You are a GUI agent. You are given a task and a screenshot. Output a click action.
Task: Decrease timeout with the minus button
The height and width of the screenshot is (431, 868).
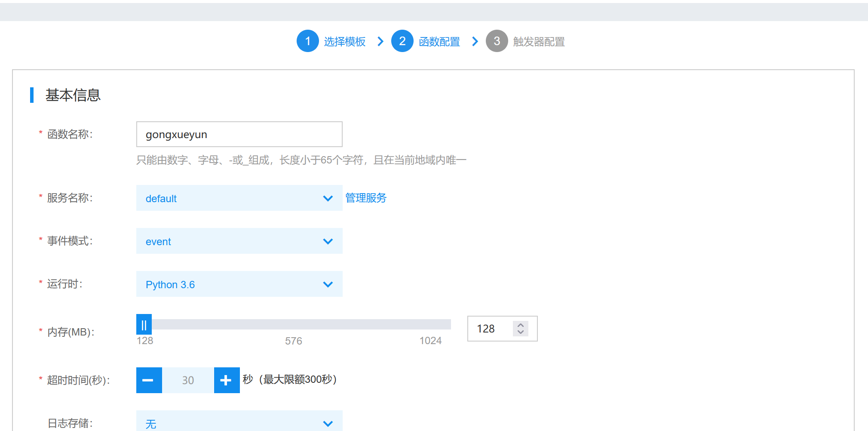tap(149, 380)
